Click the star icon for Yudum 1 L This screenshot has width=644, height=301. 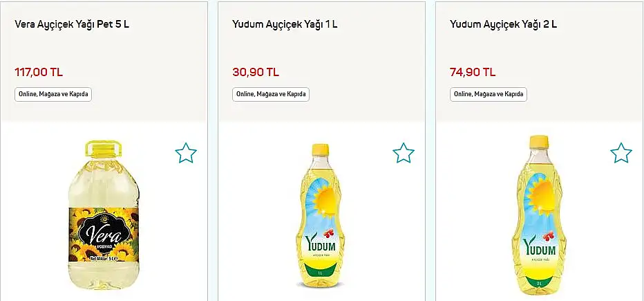click(404, 153)
